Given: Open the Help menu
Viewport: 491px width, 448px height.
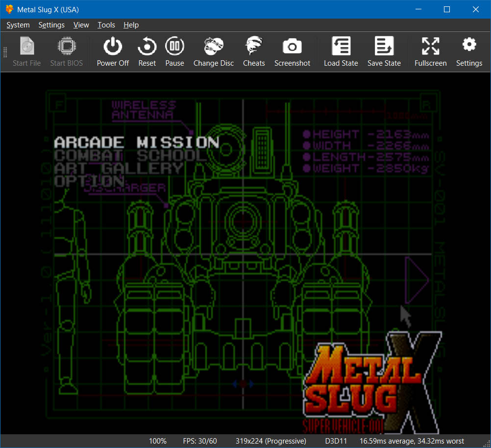Looking at the screenshot, I should [131, 25].
